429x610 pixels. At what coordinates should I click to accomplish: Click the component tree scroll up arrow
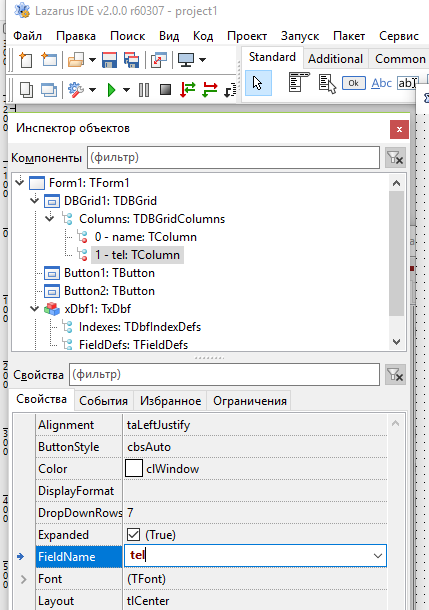(x=396, y=183)
